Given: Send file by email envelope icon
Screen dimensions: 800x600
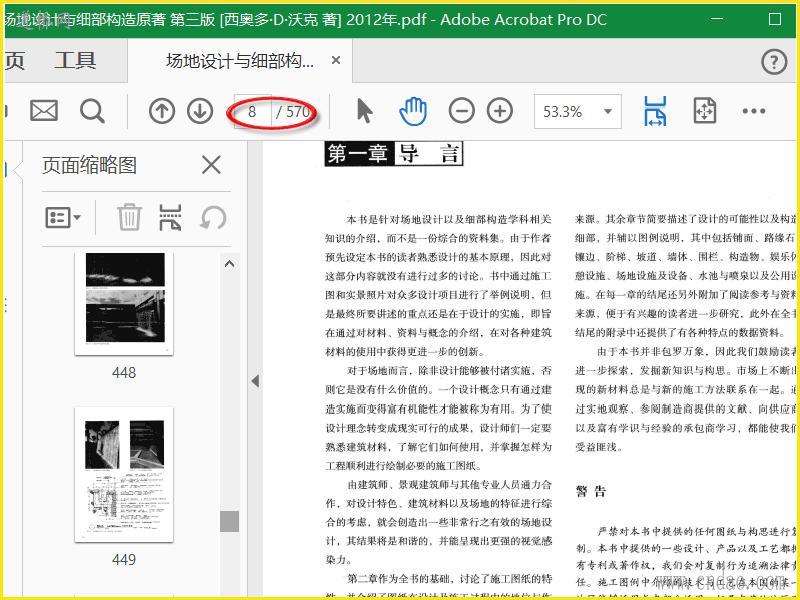Looking at the screenshot, I should 44,111.
